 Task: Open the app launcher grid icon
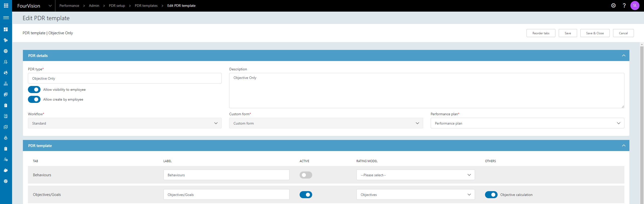[6, 6]
